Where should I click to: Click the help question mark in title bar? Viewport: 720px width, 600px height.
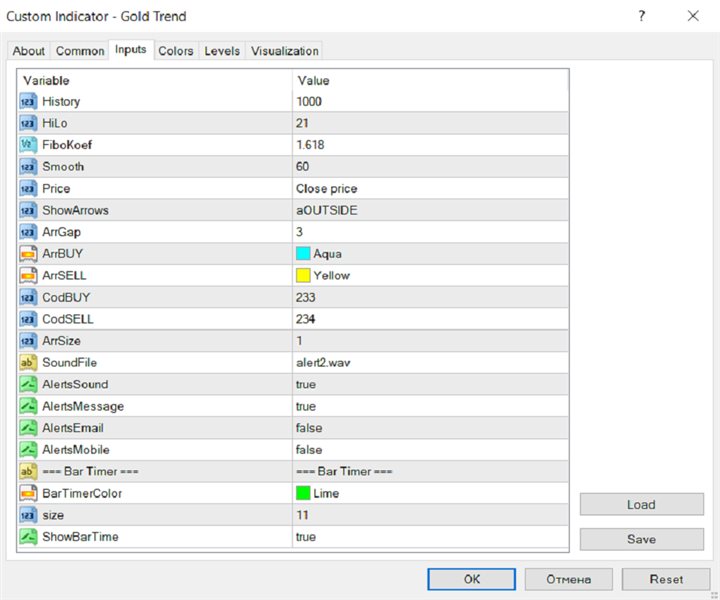point(641,16)
